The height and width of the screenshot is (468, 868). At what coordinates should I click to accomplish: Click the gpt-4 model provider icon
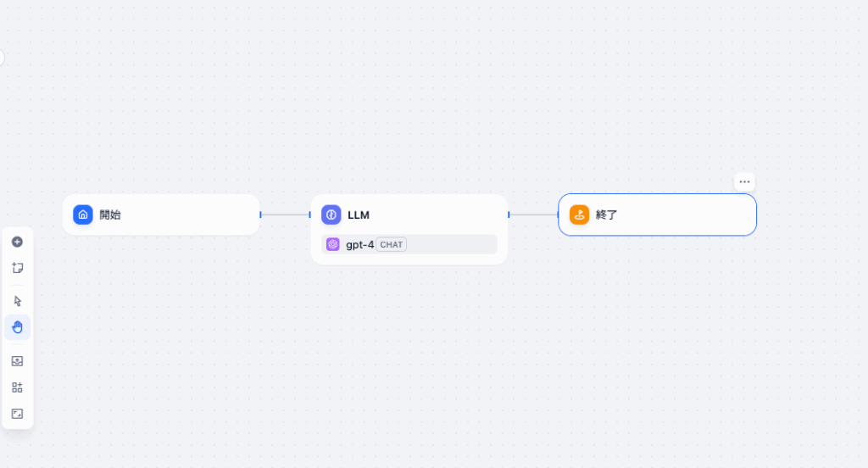[x=333, y=244]
